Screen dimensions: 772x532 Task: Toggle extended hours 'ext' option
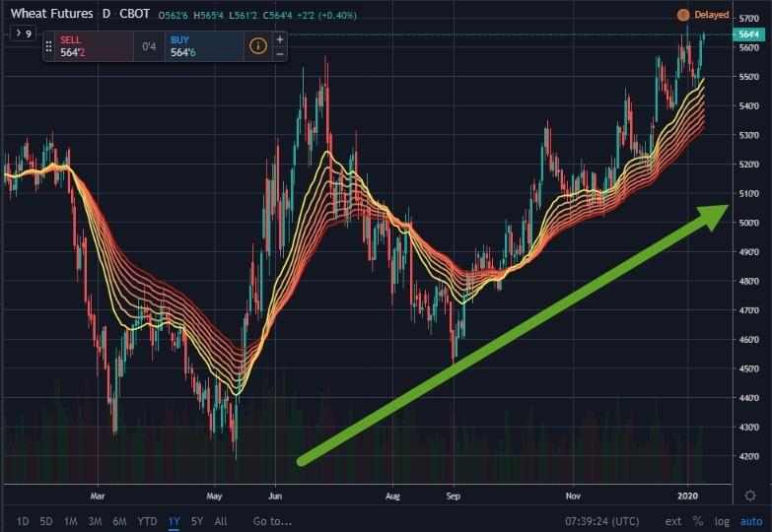pyautogui.click(x=673, y=520)
